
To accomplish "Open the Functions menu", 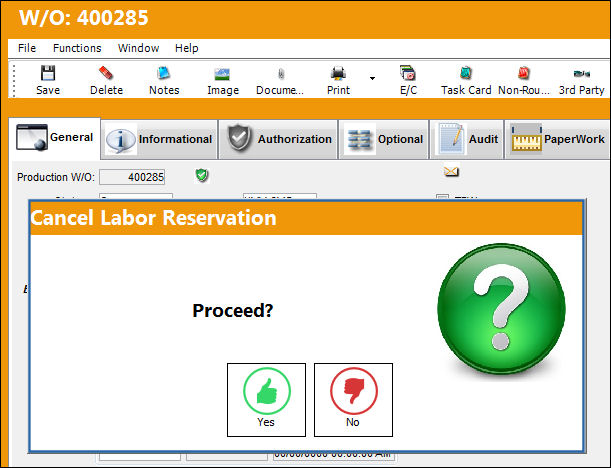I will click(77, 48).
